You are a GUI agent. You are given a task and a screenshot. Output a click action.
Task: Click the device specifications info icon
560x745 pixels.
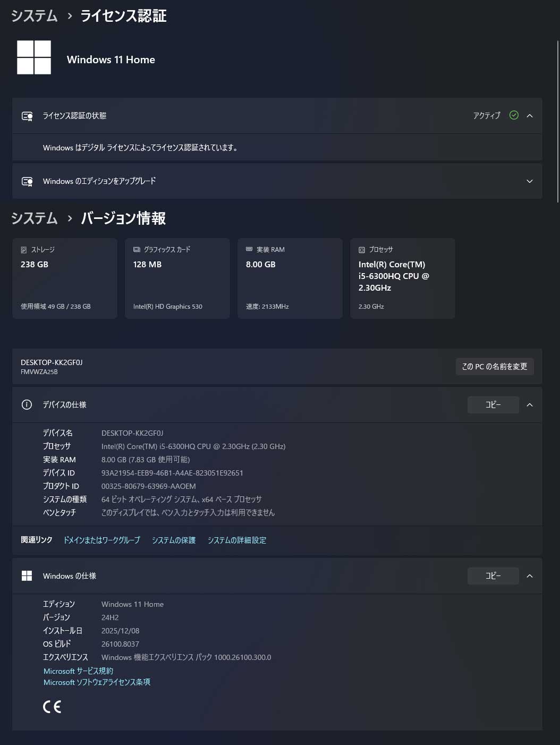27,405
